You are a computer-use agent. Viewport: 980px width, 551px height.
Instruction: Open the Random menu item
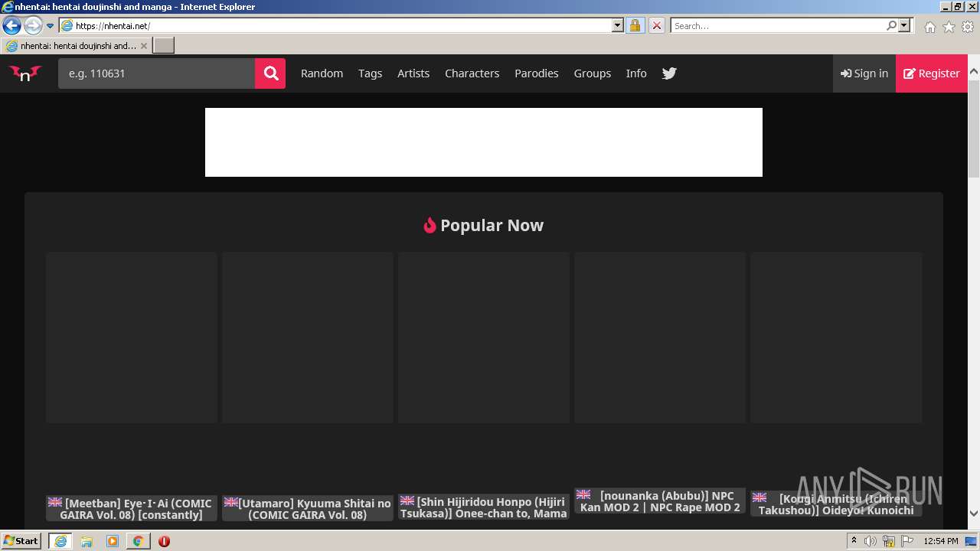322,73
